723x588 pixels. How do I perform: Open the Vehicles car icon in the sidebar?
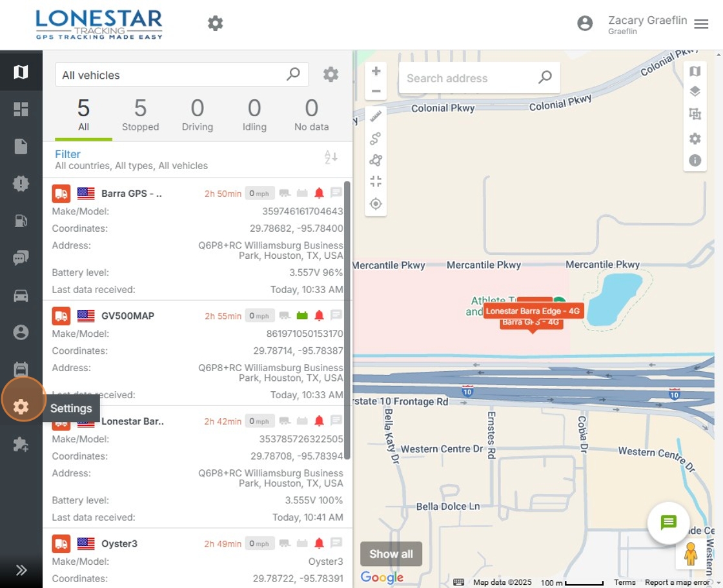click(21, 296)
